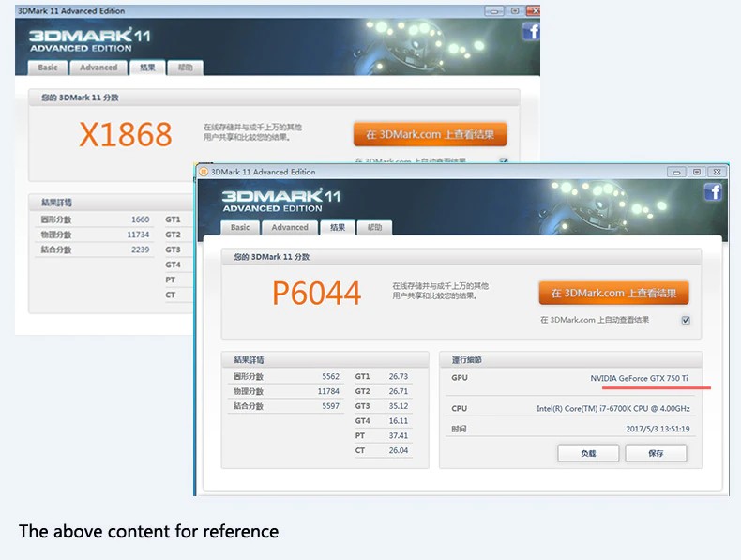
Task: Maximize the back X1868 window
Action: [x=514, y=10]
